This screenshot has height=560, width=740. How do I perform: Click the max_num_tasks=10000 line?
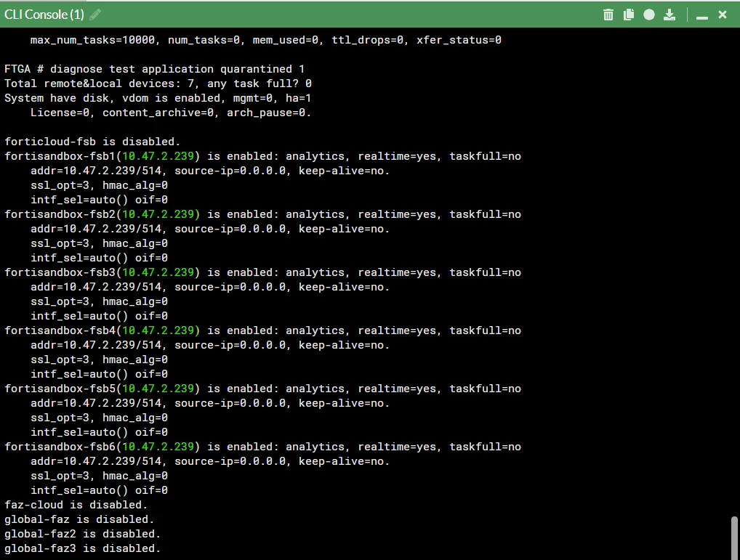(x=266, y=40)
